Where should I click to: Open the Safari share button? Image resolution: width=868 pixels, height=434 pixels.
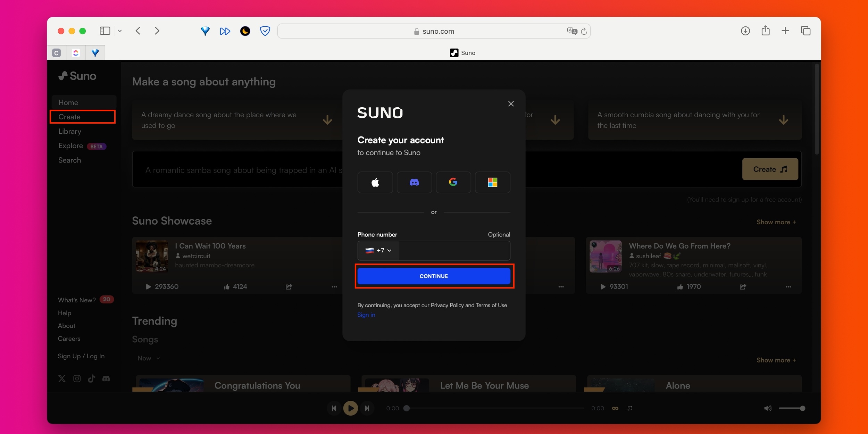point(765,31)
